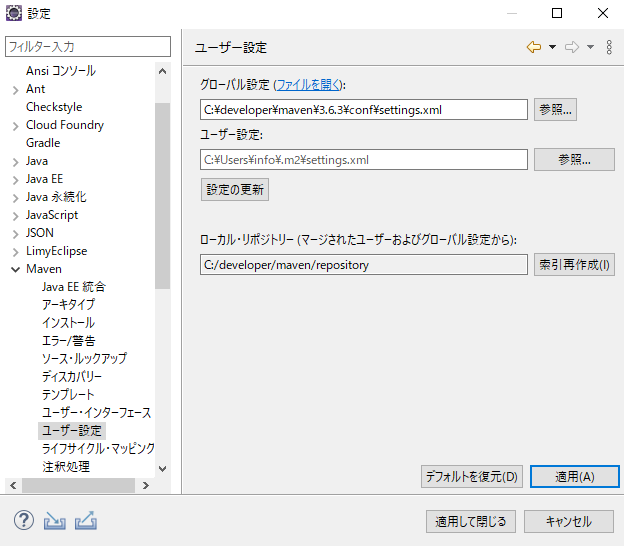Click the export preferences icon
The height and width of the screenshot is (546, 624).
click(x=86, y=520)
